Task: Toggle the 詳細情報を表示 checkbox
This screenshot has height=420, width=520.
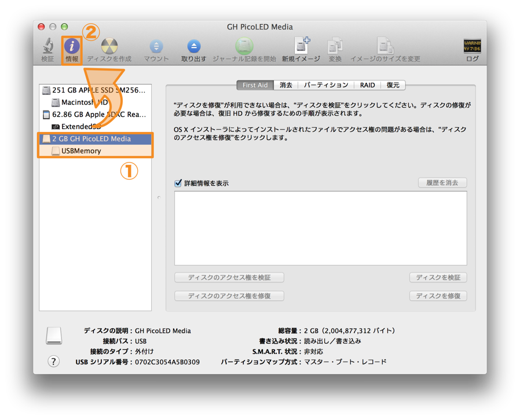Action: click(x=178, y=183)
